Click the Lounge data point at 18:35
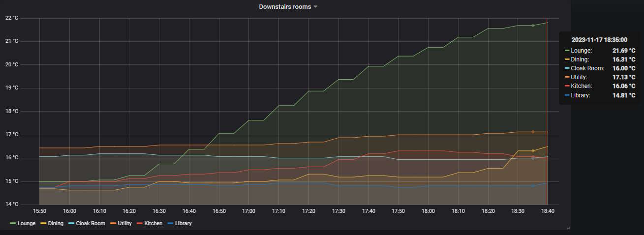 (x=533, y=26)
